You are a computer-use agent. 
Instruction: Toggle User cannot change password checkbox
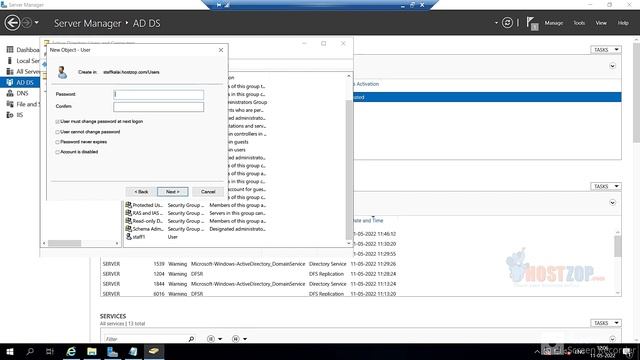pyautogui.click(x=58, y=132)
